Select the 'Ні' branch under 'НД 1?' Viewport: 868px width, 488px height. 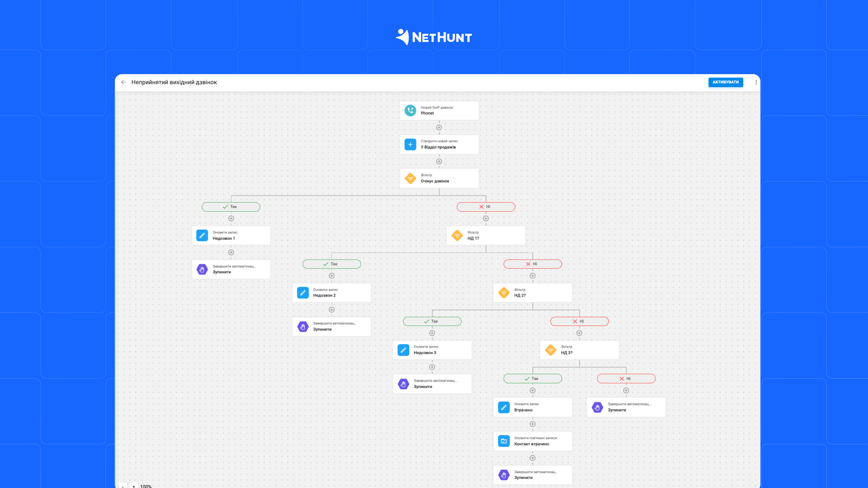pyautogui.click(x=533, y=264)
